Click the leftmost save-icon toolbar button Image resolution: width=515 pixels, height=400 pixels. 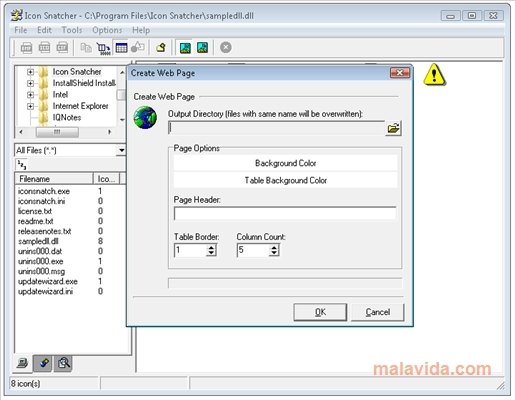[26, 48]
